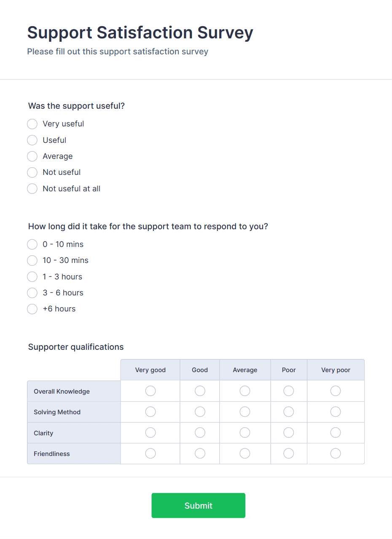
Task: Rate Friendliness as Good
Action: click(199, 453)
